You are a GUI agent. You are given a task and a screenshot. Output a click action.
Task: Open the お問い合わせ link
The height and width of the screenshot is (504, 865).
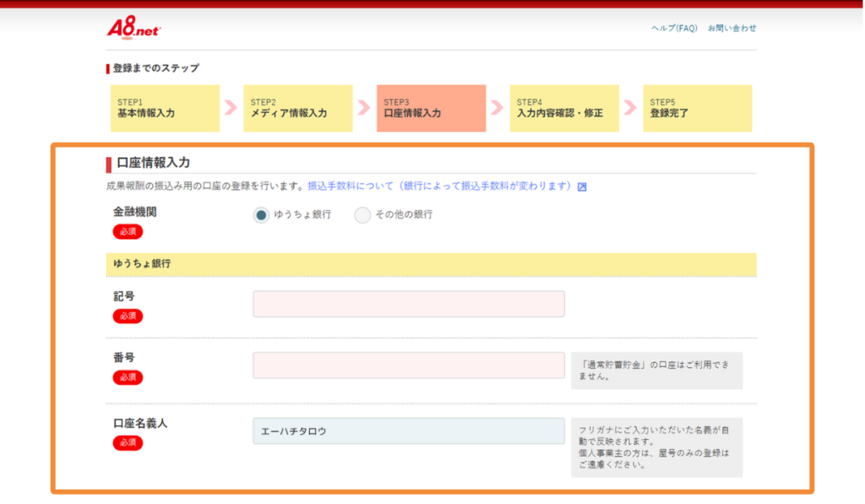point(732,26)
